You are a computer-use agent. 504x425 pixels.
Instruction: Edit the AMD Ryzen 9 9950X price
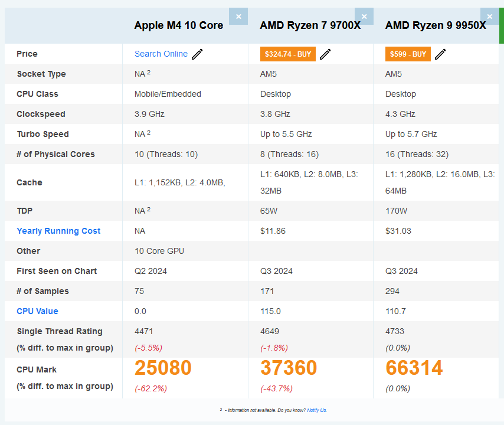click(440, 53)
